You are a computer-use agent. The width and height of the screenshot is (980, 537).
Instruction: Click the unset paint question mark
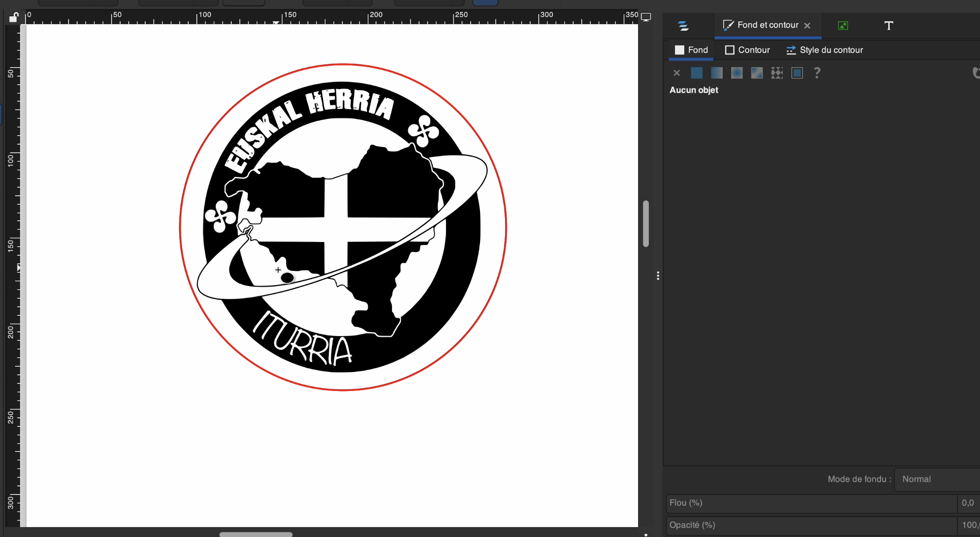817,73
